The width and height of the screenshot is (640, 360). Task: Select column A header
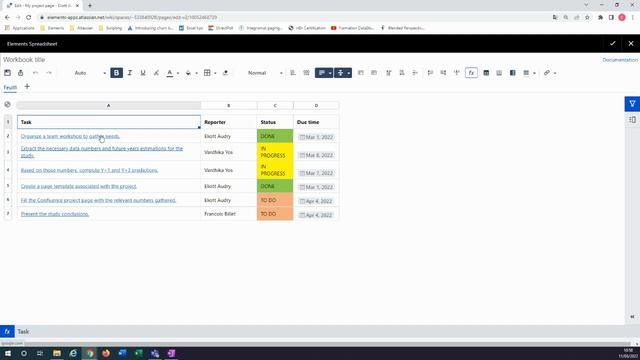(109, 105)
